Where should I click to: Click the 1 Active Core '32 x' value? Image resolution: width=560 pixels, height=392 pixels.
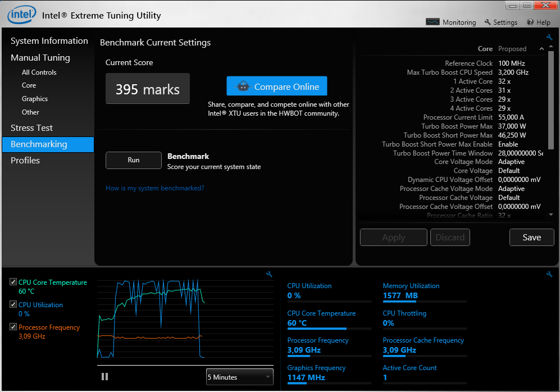pyautogui.click(x=504, y=81)
